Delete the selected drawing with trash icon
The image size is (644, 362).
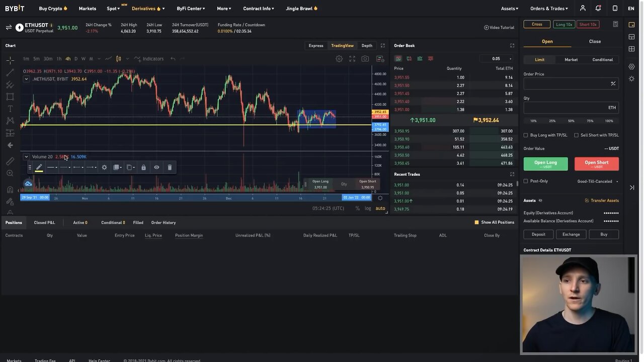(170, 167)
